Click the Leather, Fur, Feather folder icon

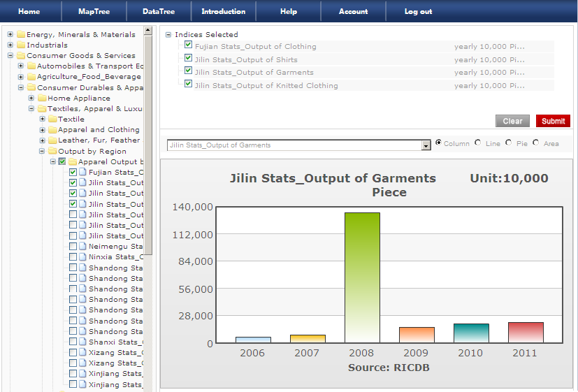tap(52, 140)
